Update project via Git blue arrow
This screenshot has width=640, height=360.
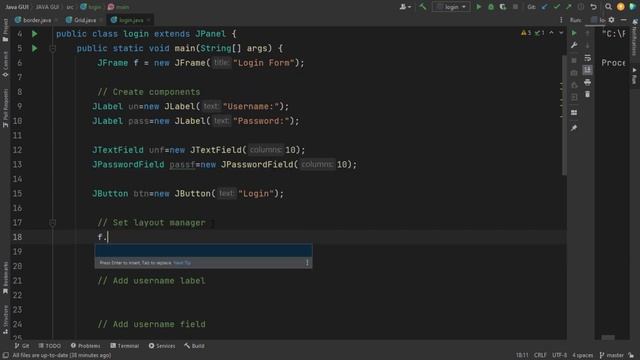click(544, 7)
